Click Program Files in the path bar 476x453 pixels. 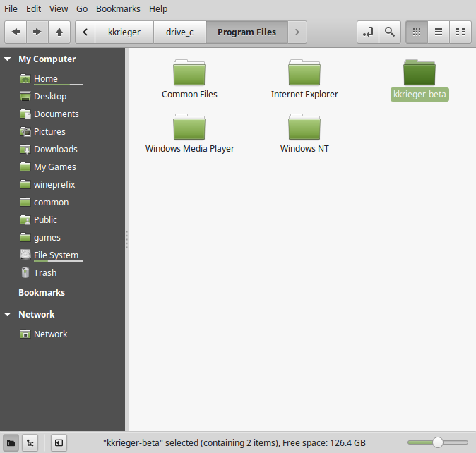pos(246,32)
